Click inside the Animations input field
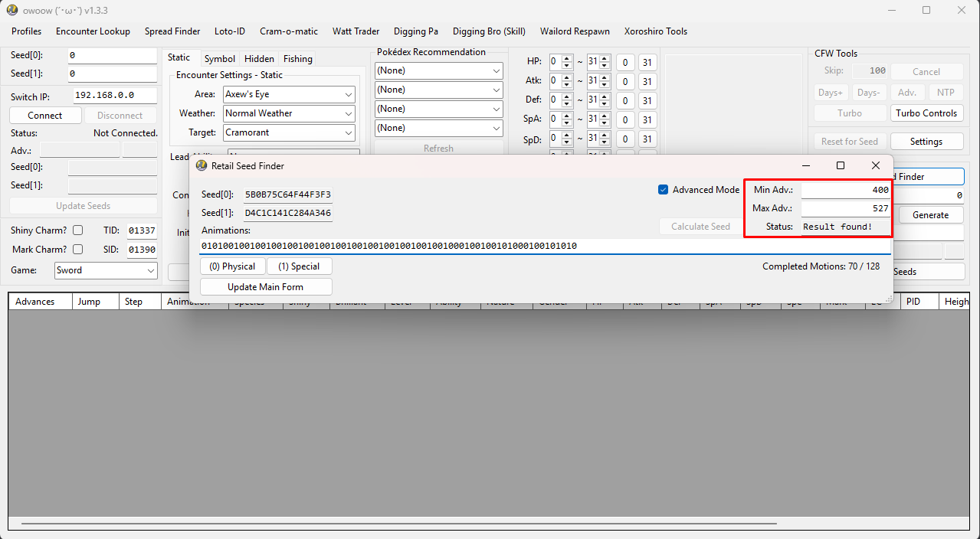Image resolution: width=980 pixels, height=539 pixels. pos(460,247)
